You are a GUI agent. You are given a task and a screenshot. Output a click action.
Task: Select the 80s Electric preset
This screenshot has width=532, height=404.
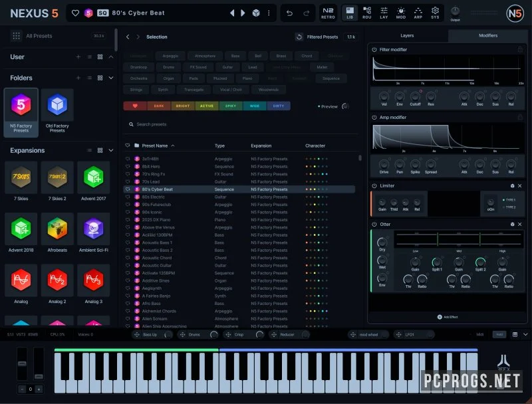[x=239, y=197]
